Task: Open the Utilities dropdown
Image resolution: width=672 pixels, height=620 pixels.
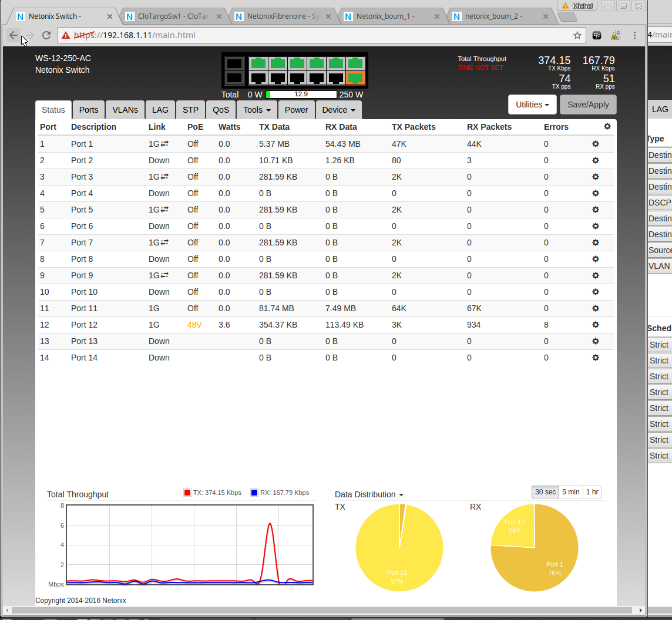Action: [x=532, y=105]
